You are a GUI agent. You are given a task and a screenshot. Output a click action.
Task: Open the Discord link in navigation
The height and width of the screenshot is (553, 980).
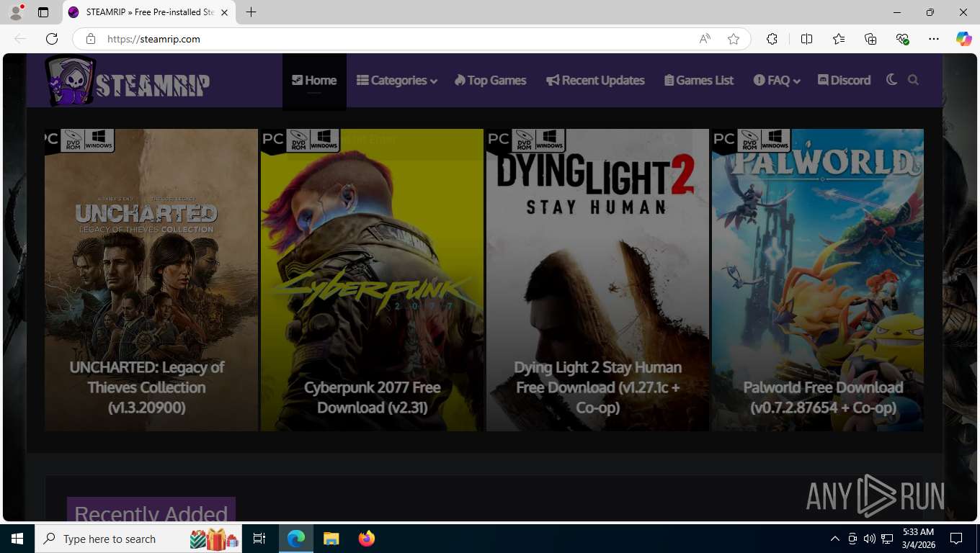click(845, 81)
